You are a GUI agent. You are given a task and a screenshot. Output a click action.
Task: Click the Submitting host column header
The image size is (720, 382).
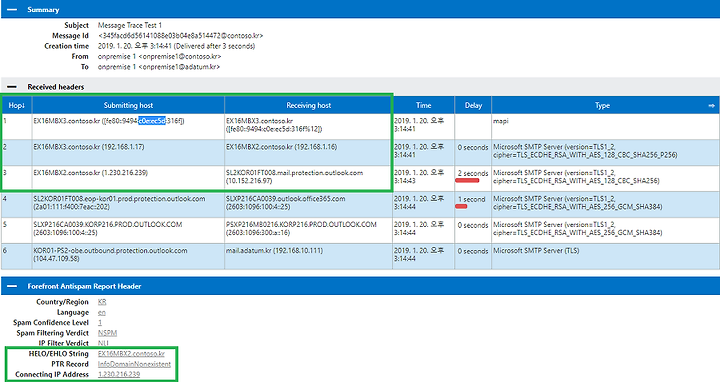point(128,105)
